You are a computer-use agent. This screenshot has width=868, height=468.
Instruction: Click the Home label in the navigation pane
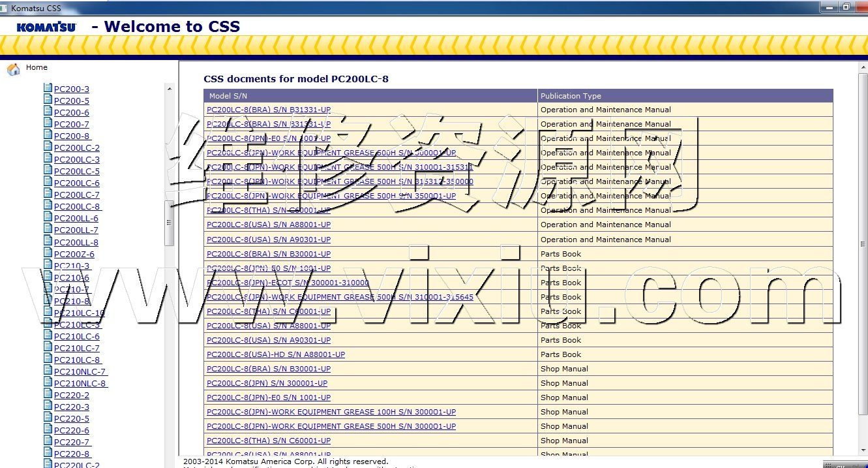tap(37, 67)
